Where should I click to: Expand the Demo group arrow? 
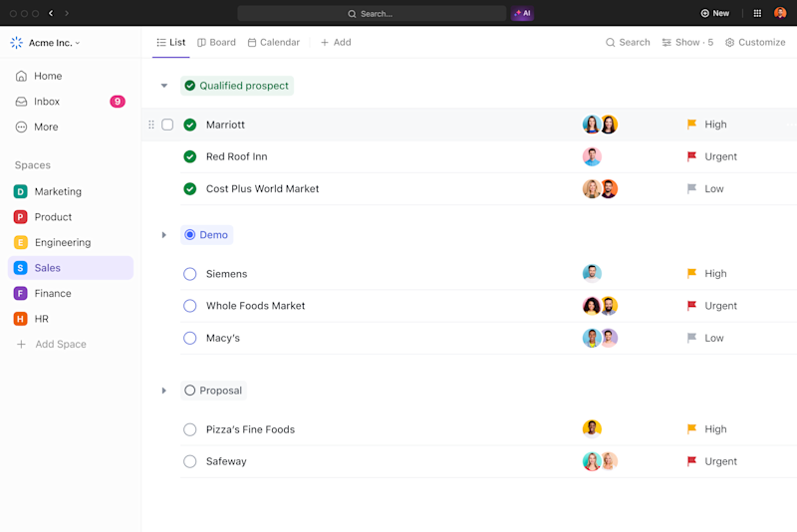coord(164,235)
